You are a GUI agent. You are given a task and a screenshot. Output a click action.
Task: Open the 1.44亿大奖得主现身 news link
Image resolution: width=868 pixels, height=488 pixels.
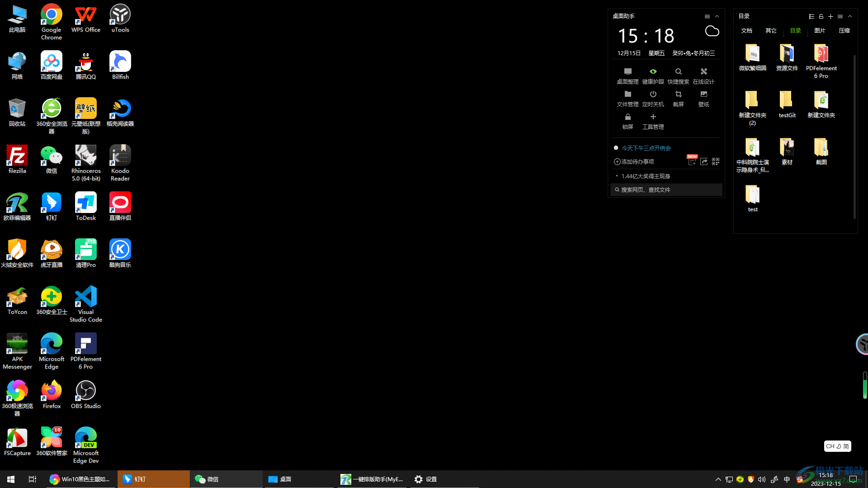pyautogui.click(x=646, y=176)
